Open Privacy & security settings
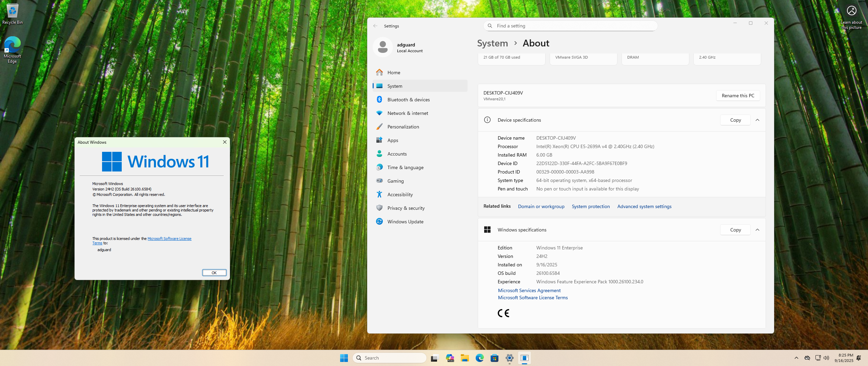This screenshot has height=366, width=868. [x=420, y=208]
